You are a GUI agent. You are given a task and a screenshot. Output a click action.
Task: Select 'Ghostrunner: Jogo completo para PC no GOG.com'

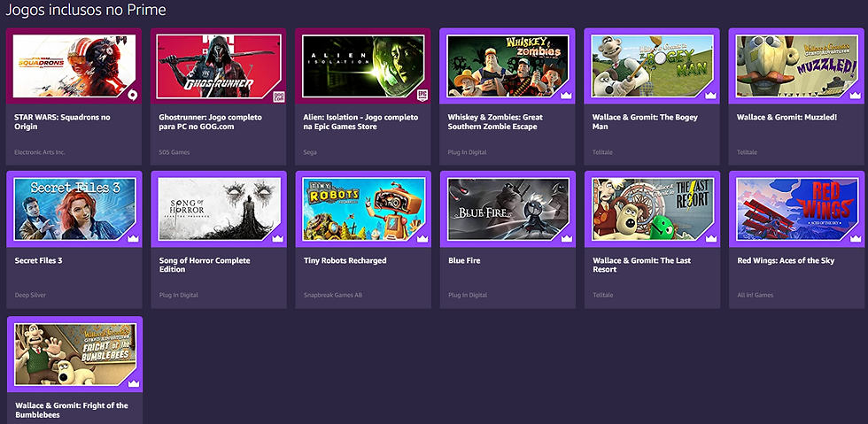[x=211, y=122]
